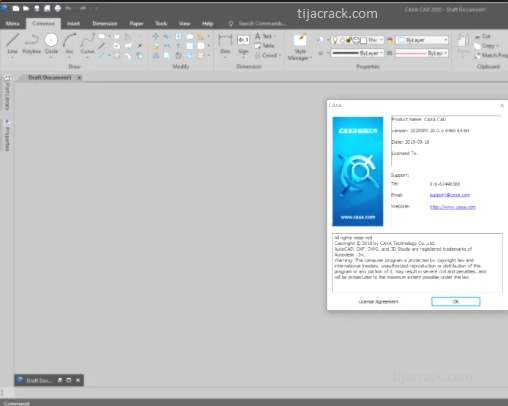This screenshot has width=508, height=406.
Task: Select the Arc tool
Action: 69,43
